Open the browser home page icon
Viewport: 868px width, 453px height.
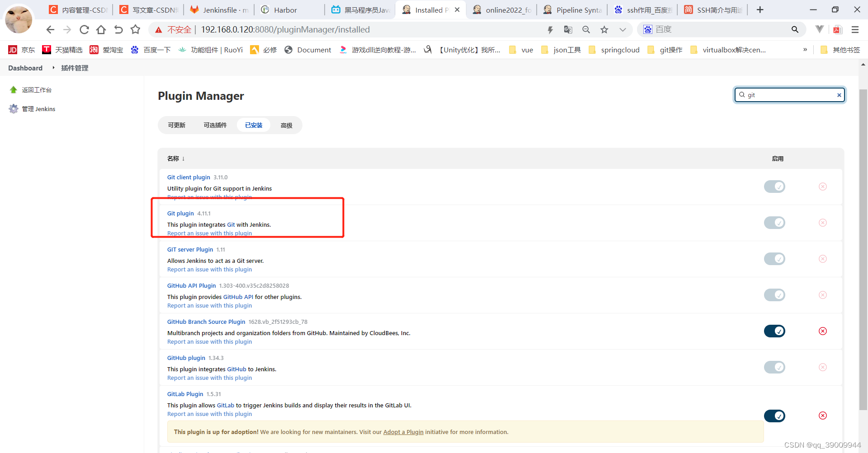pos(101,30)
